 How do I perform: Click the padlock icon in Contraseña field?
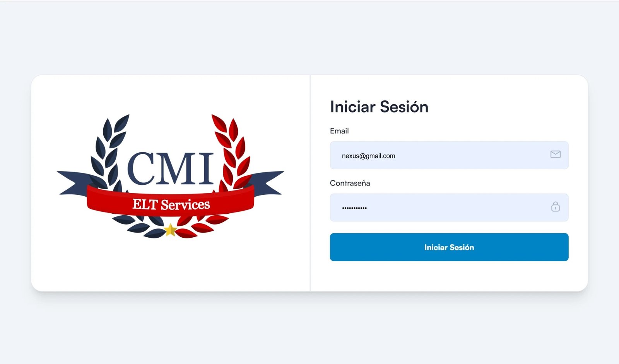click(555, 207)
